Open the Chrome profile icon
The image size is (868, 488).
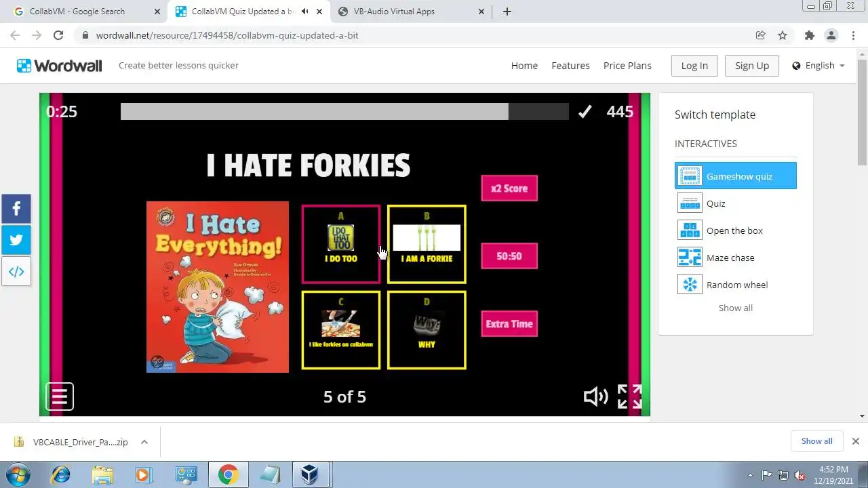(x=831, y=35)
